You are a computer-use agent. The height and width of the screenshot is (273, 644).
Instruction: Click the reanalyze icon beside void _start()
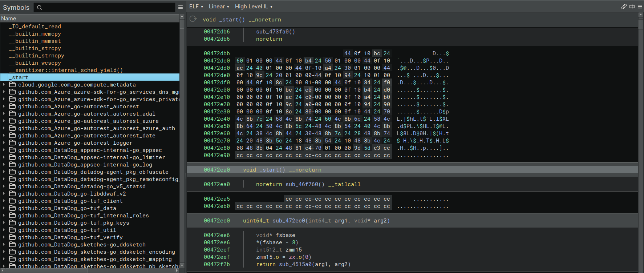(193, 19)
